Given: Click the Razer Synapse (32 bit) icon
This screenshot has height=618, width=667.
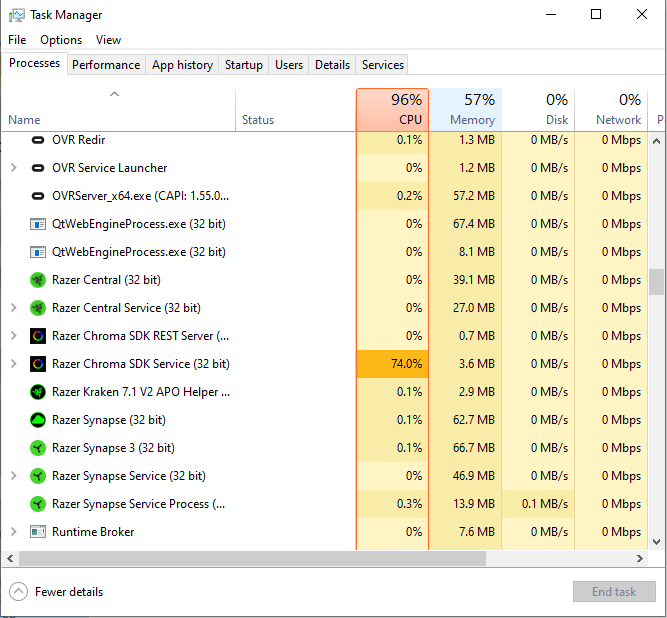Looking at the screenshot, I should pos(38,420).
